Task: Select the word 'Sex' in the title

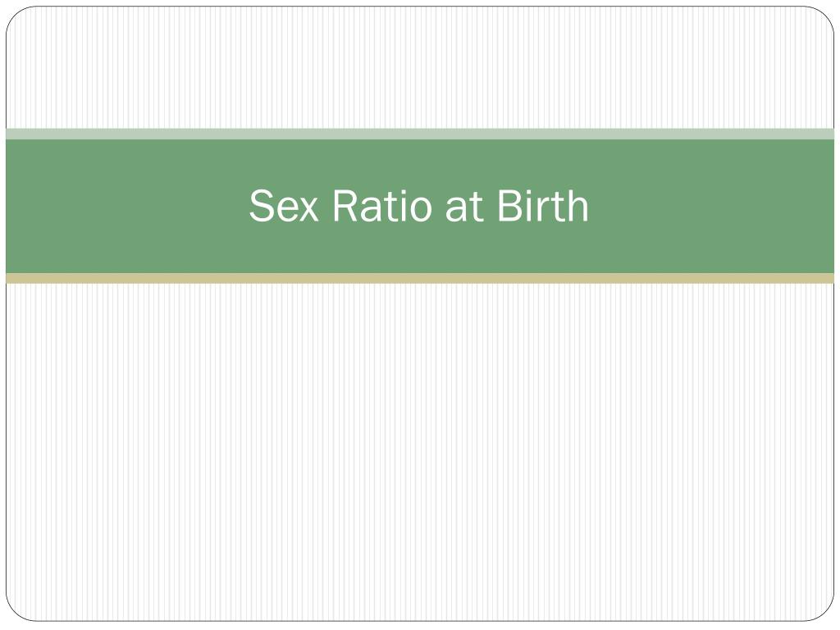Action: (284, 206)
